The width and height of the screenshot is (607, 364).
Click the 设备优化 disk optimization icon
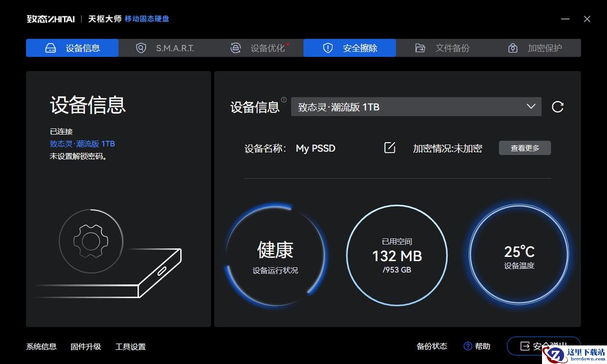[x=236, y=48]
